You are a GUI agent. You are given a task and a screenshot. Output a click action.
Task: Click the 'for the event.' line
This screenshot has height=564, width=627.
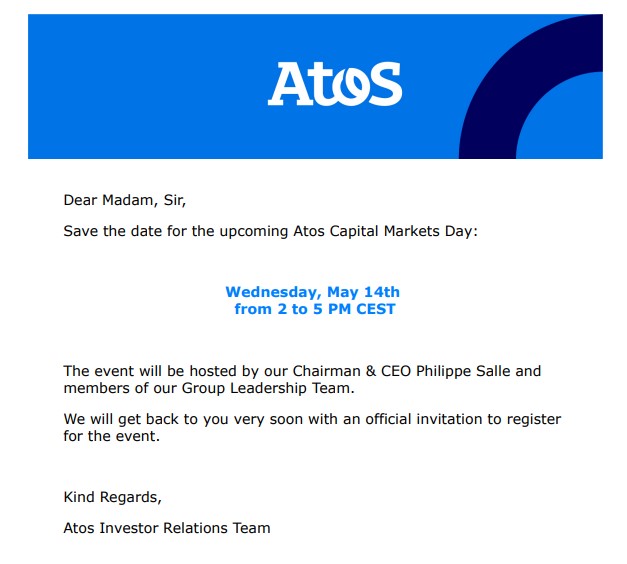112,436
